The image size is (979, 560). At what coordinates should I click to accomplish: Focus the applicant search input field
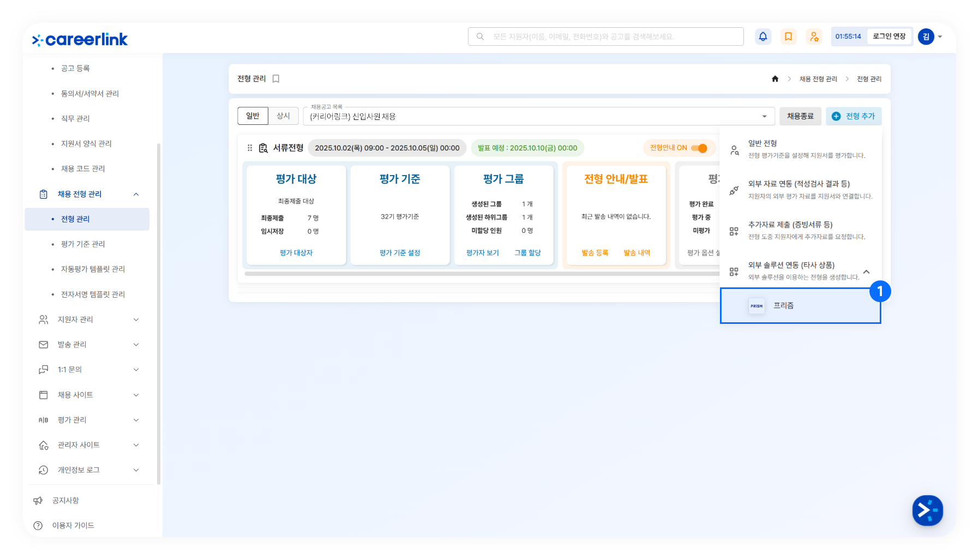(x=606, y=37)
